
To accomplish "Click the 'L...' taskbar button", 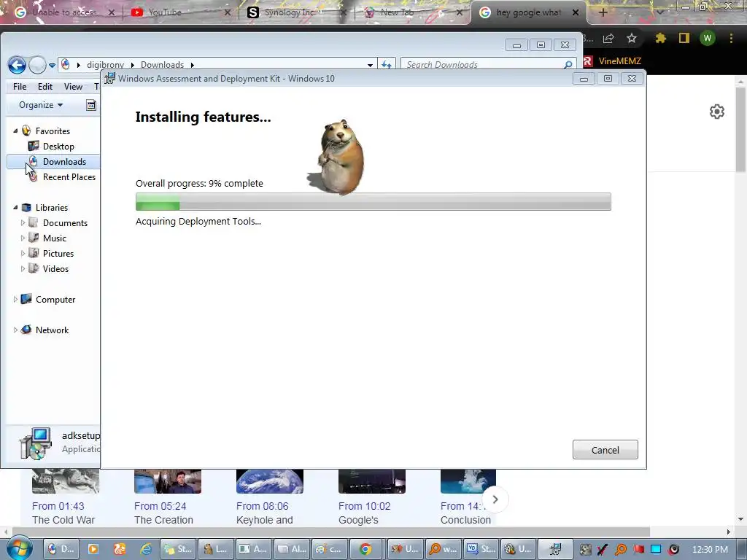I will (x=215, y=549).
